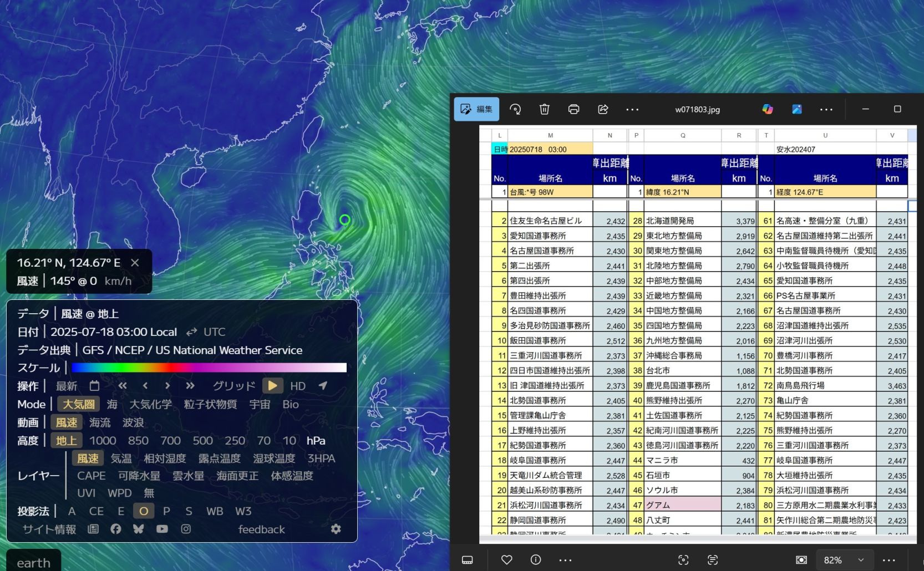This screenshot has height=571, width=924.
Task: Open the more options dots beside the Designer icon
Action: (x=826, y=110)
